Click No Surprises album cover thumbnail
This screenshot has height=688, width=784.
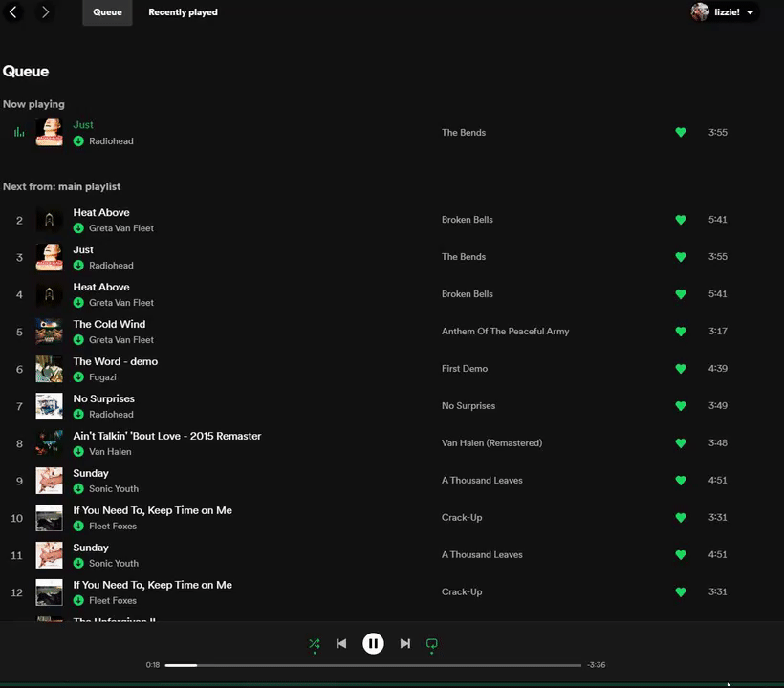(x=49, y=406)
